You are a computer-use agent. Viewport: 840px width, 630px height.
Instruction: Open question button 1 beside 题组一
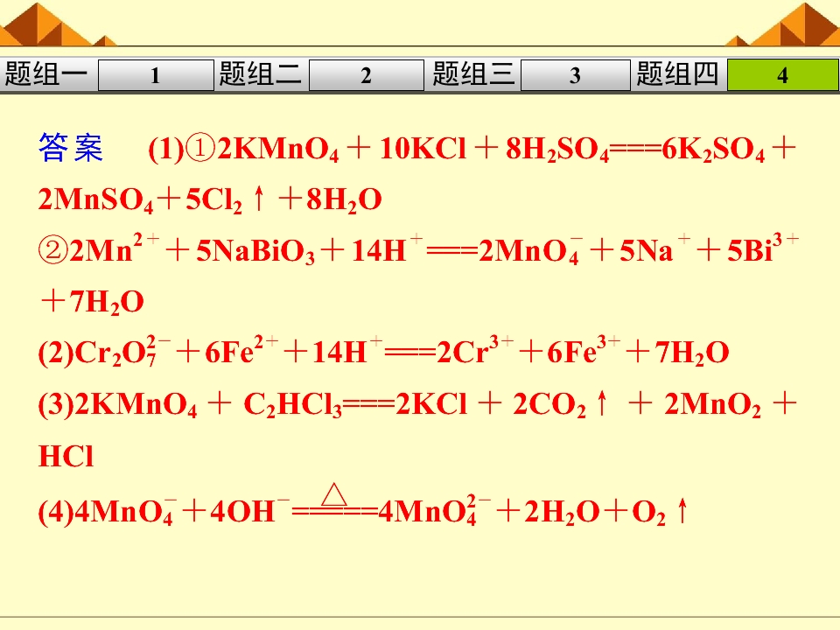click(x=156, y=75)
